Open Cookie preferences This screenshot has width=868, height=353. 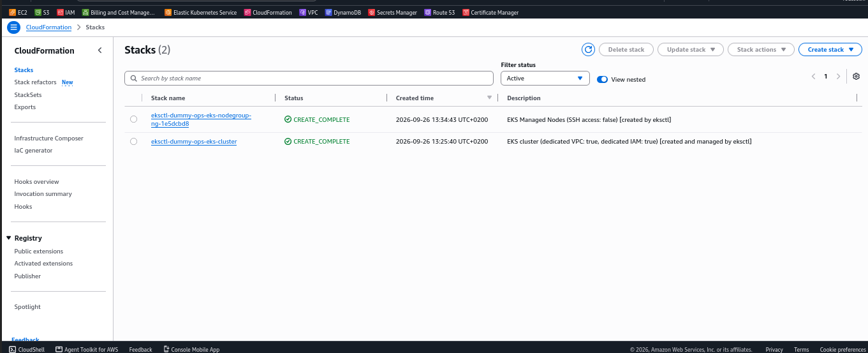click(x=843, y=349)
